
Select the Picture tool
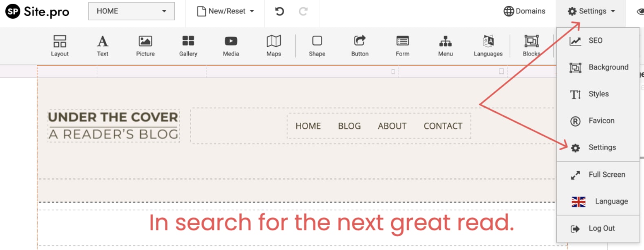145,46
